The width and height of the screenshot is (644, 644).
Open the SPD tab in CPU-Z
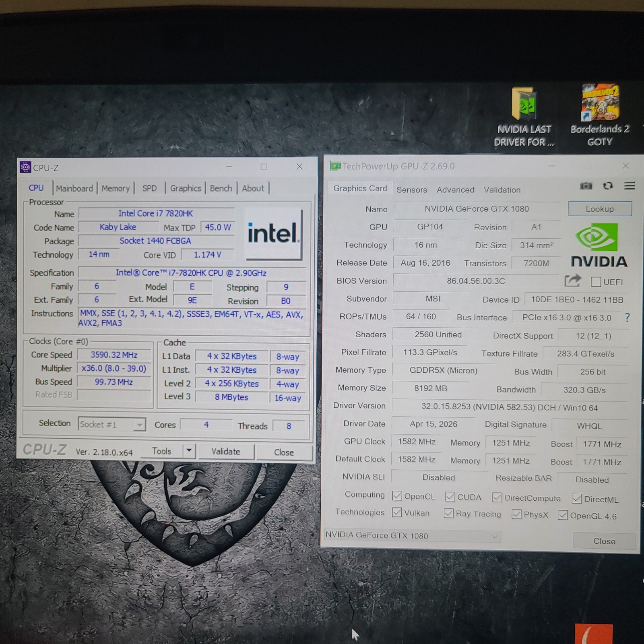149,188
